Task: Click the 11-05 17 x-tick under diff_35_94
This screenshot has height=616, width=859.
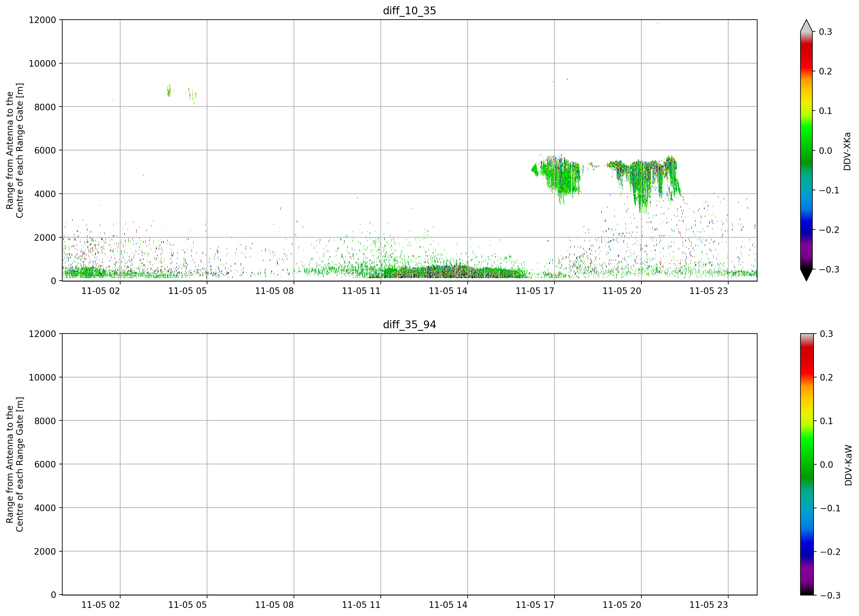Action: [x=535, y=605]
